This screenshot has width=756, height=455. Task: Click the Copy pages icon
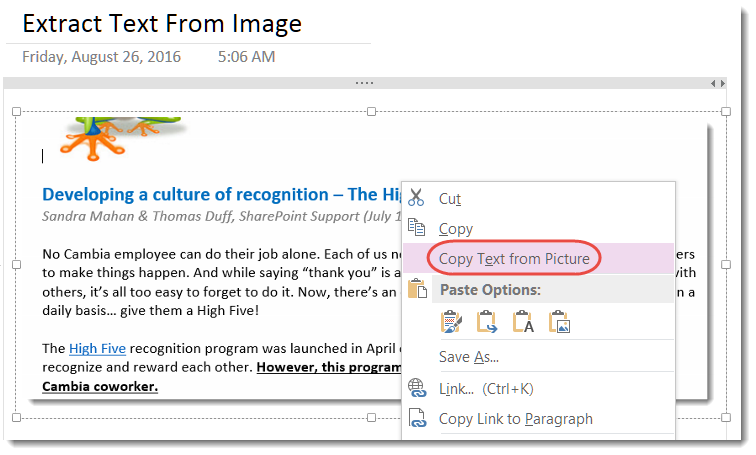click(416, 228)
